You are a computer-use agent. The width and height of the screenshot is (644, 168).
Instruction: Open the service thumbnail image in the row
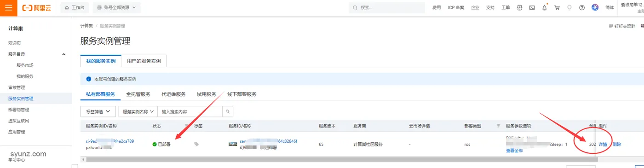click(233, 144)
